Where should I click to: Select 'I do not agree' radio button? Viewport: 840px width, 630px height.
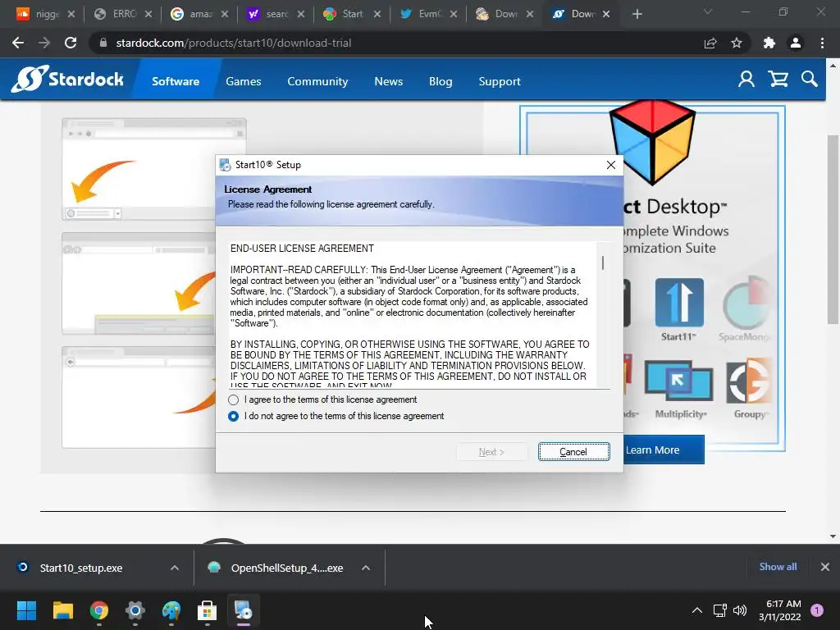(233, 416)
